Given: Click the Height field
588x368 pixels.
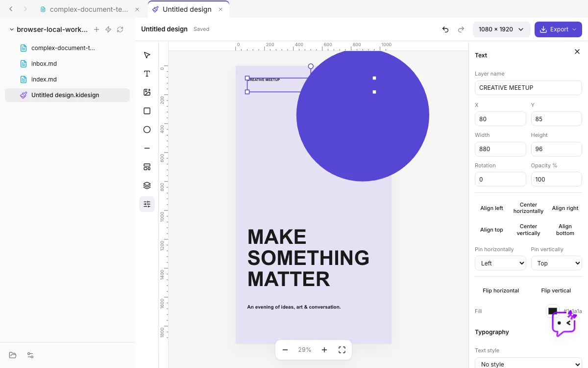Looking at the screenshot, I should click(x=557, y=149).
